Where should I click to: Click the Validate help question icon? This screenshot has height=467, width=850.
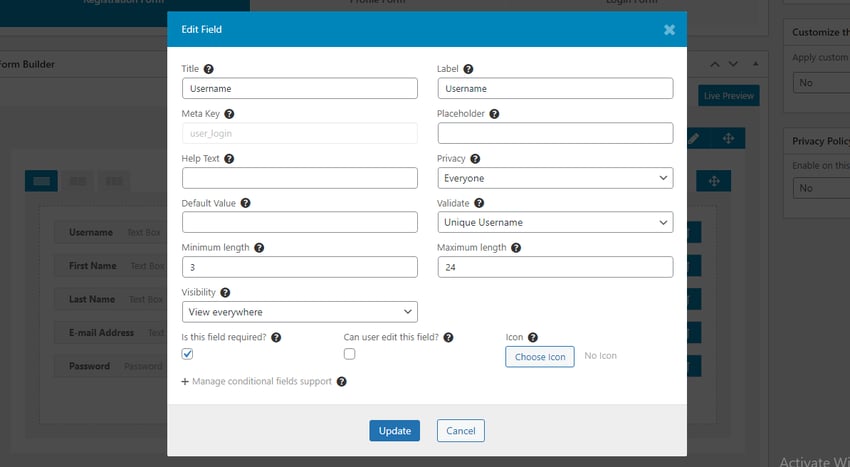pos(478,203)
